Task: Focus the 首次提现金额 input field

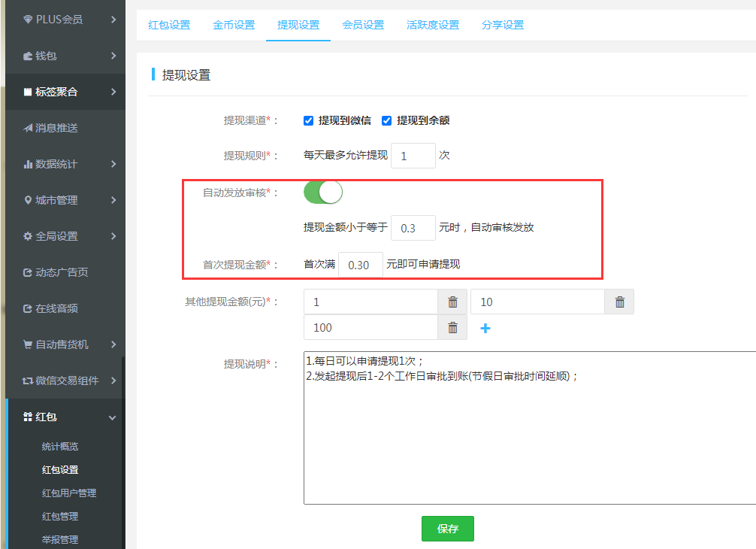Action: click(360, 265)
